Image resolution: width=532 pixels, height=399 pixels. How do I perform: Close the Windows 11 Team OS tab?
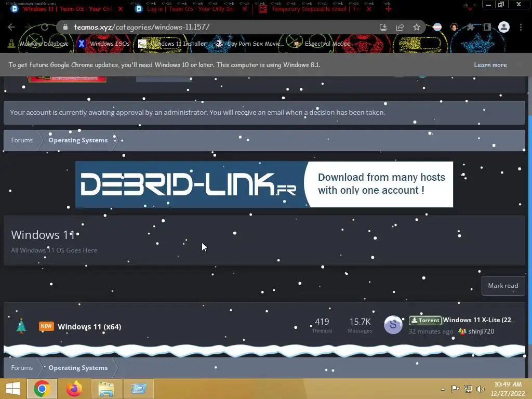(x=121, y=9)
